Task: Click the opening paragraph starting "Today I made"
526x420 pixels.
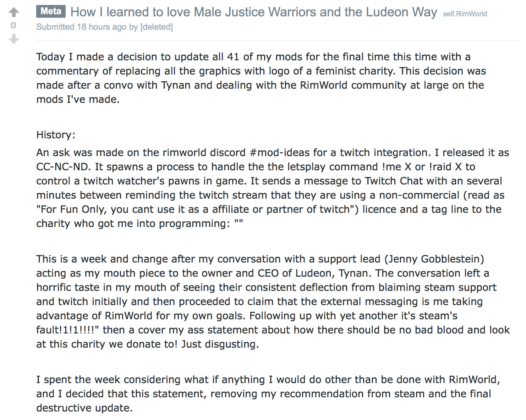Action: tap(261, 78)
